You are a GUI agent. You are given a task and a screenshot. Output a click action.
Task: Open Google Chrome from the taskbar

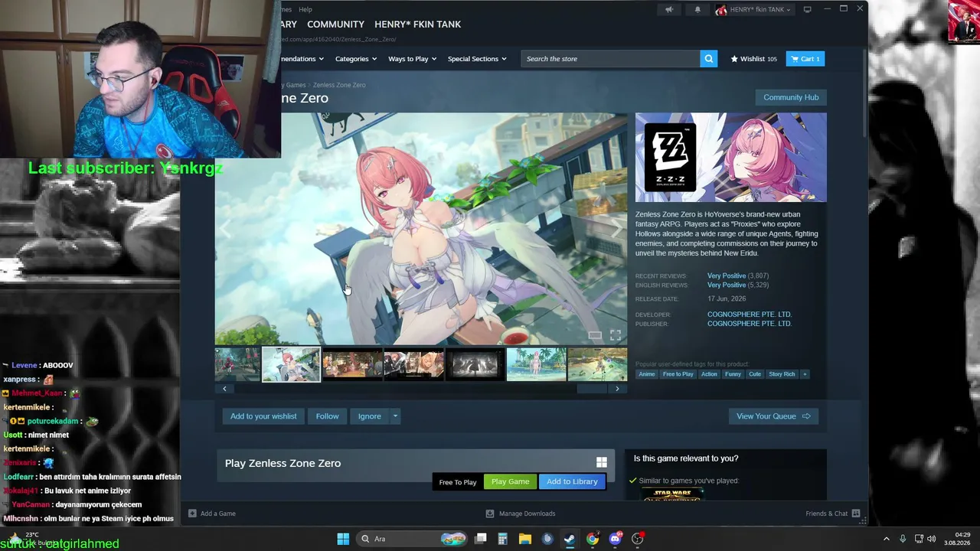tap(593, 539)
